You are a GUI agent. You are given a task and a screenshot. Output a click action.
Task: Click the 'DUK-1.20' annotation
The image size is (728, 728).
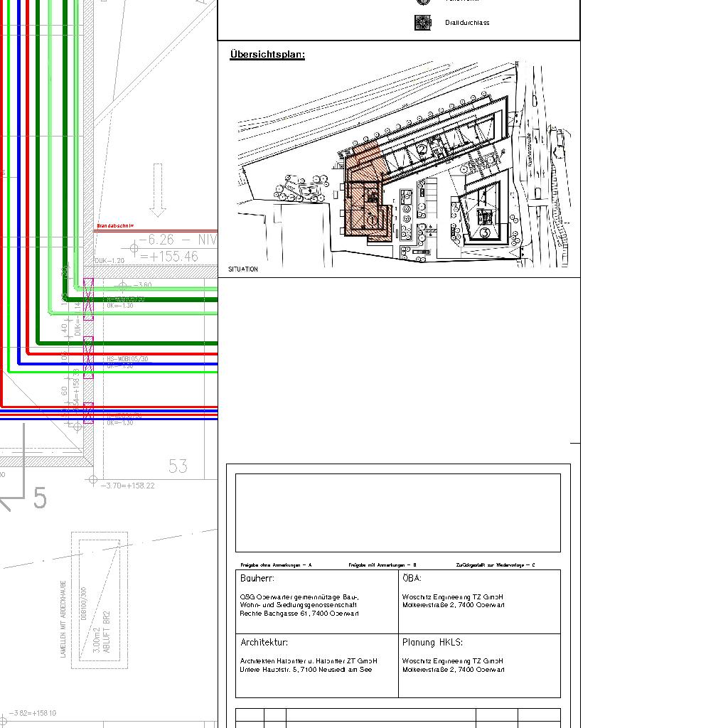point(109,261)
